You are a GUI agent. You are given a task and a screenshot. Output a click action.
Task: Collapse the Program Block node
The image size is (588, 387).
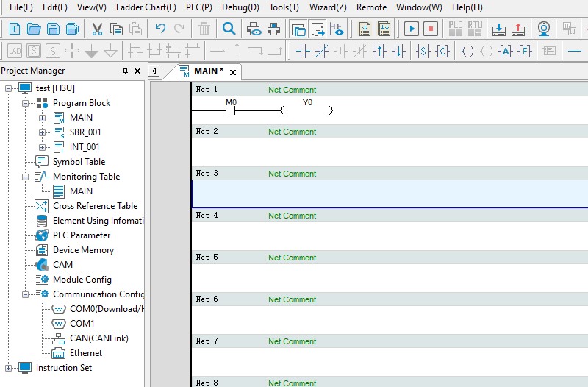(x=25, y=103)
